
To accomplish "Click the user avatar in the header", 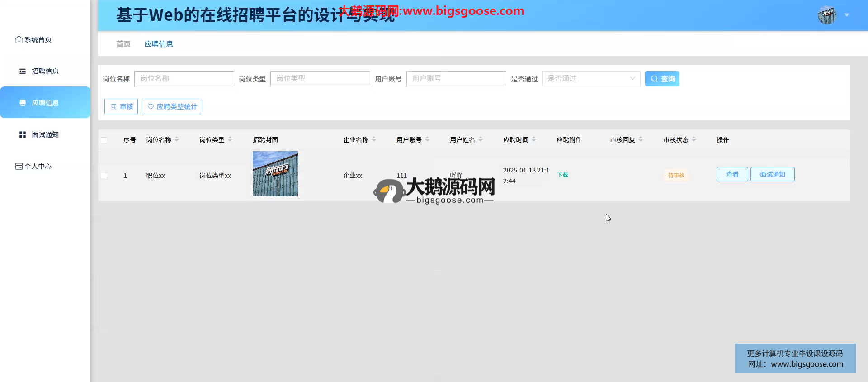I will point(827,15).
